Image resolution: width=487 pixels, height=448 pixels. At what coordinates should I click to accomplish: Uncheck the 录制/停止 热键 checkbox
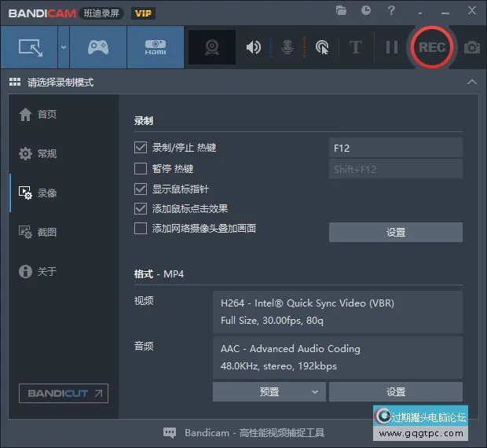141,148
